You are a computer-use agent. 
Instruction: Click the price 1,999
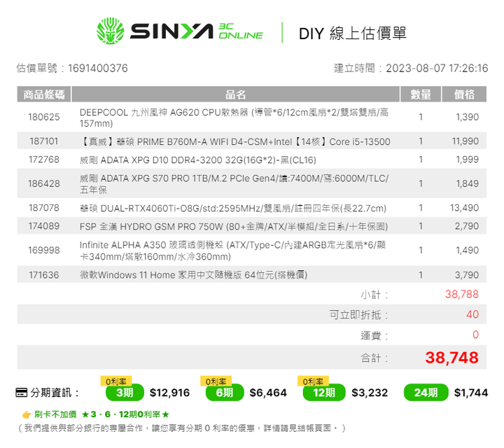click(468, 160)
